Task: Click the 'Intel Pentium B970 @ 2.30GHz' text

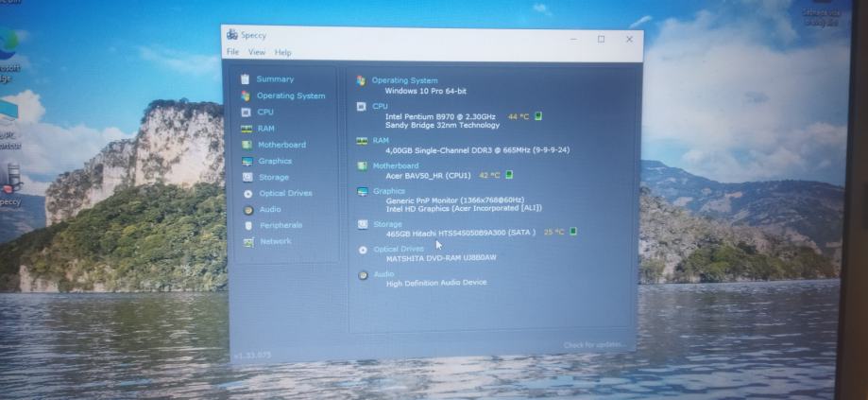Action: pyautogui.click(x=441, y=117)
